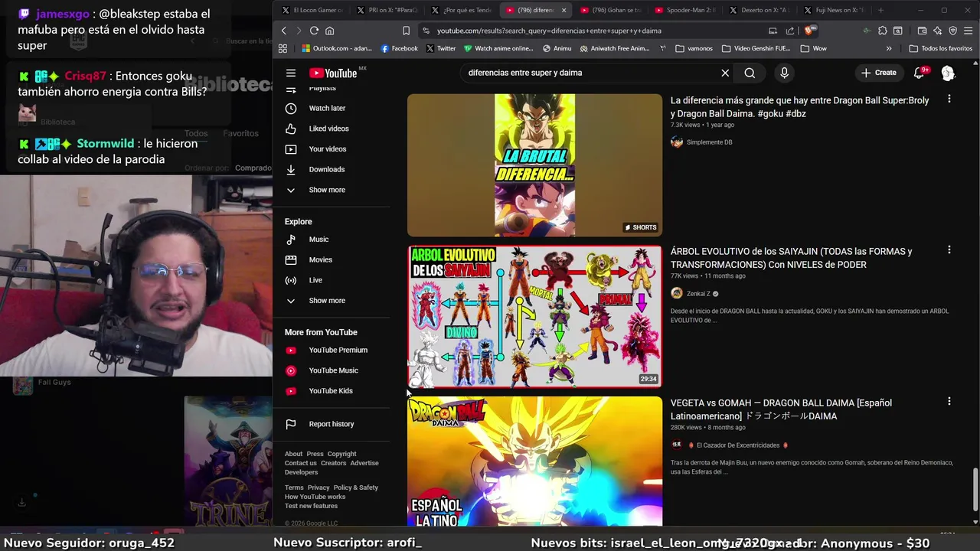Bookmark this page with the bookmark icon

[x=406, y=31]
